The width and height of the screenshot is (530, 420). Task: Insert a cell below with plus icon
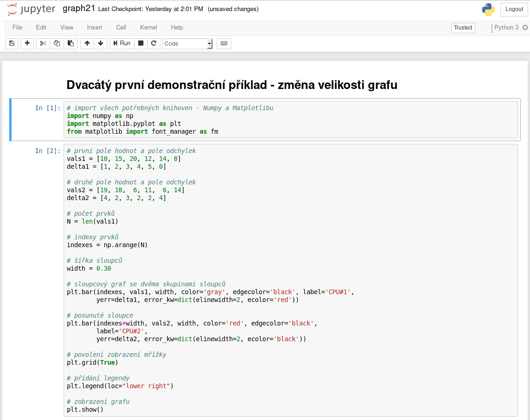[x=27, y=43]
